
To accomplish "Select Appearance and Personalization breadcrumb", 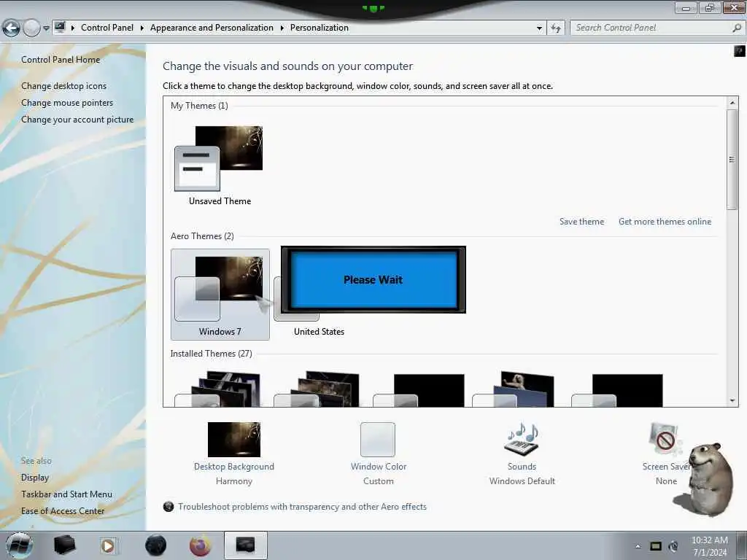I will 212,28.
